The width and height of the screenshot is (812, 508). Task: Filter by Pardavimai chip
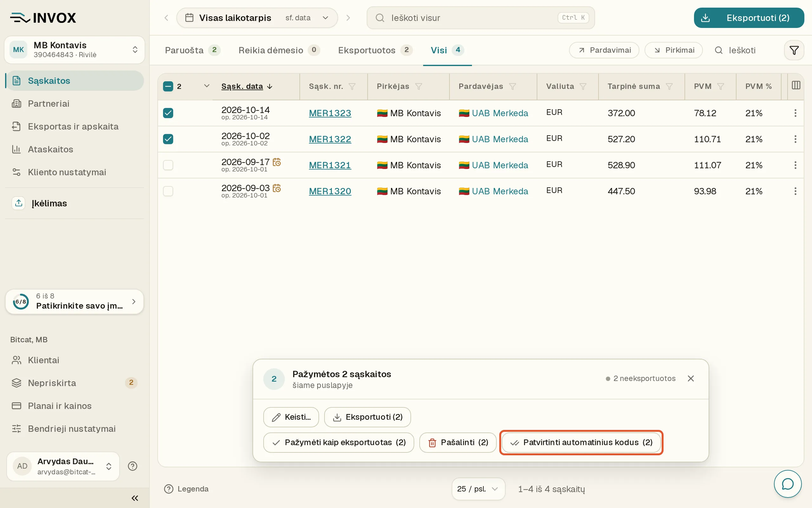[x=604, y=50]
